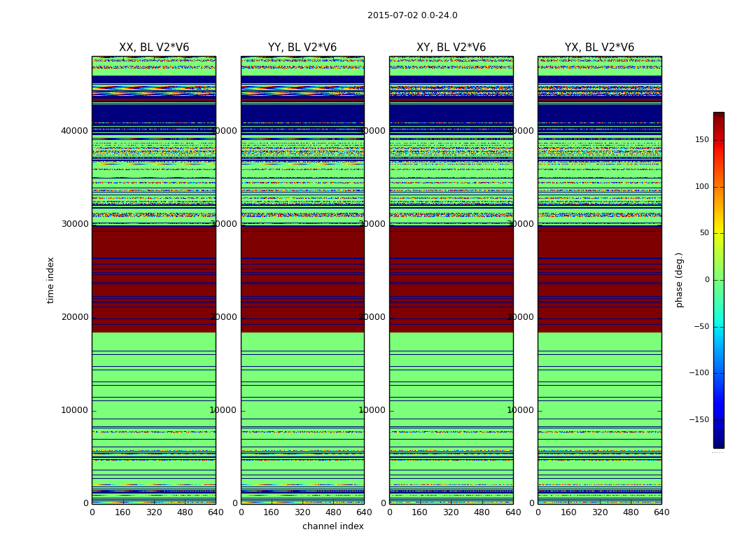The image size is (735, 560).
Task: Click the 320 channel tick under YY panel
Action: (x=302, y=512)
